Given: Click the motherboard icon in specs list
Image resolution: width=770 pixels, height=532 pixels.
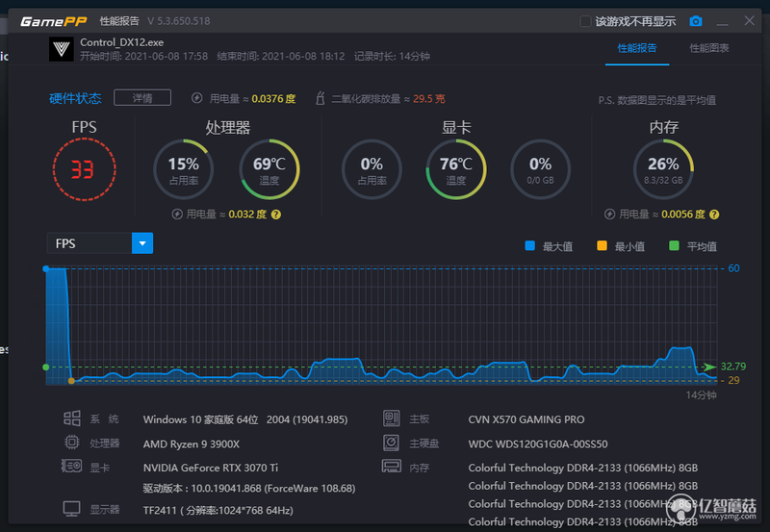Looking at the screenshot, I should tap(392, 418).
